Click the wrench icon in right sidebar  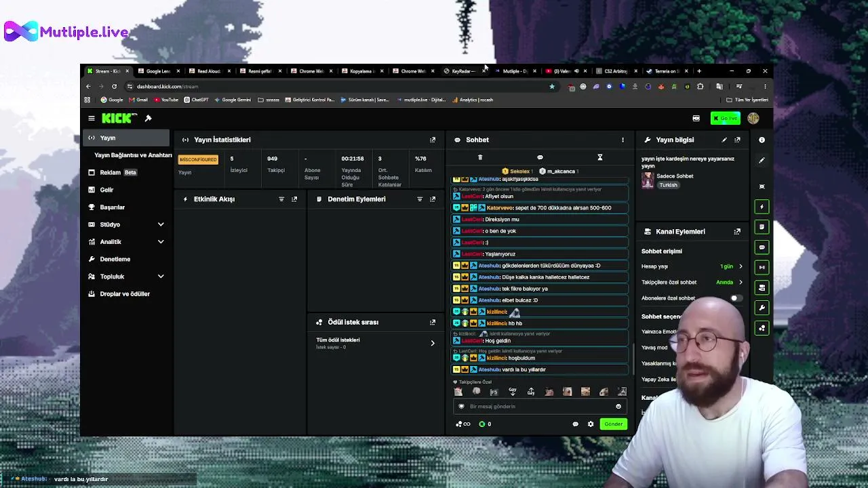[x=762, y=308]
